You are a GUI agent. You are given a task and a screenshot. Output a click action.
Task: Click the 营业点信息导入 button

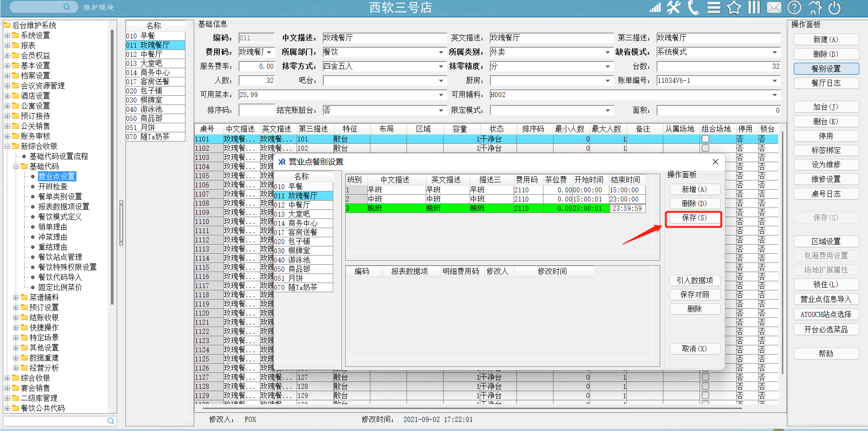826,300
